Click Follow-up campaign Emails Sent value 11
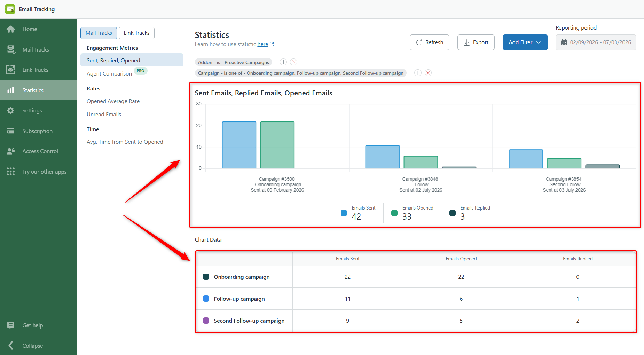This screenshot has height=355, width=644. tap(347, 299)
